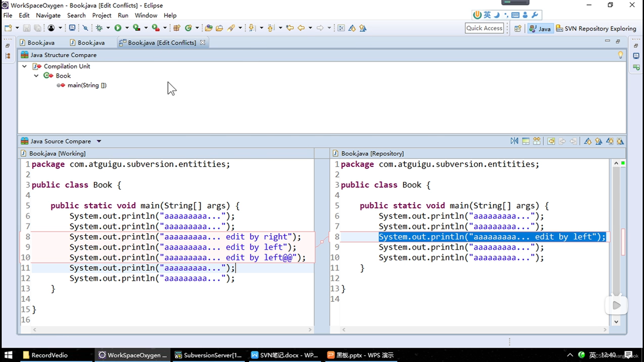Open the Debug dropdown arrow
Image resolution: width=644 pixels, height=362 pixels.
pos(108,28)
